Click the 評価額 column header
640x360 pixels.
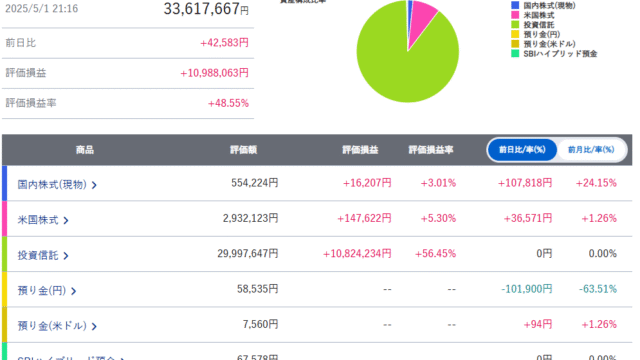tap(243, 150)
